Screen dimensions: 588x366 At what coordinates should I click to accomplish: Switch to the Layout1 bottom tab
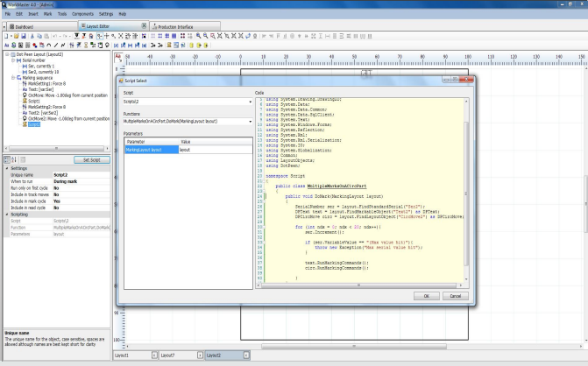tap(132, 355)
